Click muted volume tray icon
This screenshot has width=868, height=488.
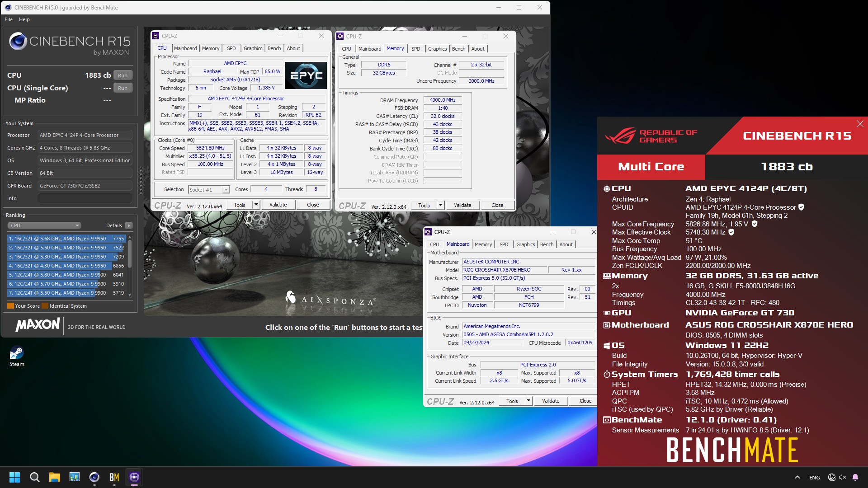coord(842,477)
